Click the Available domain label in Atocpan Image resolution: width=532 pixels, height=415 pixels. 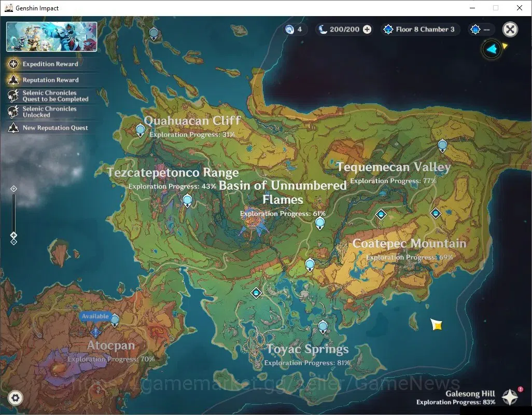click(95, 316)
